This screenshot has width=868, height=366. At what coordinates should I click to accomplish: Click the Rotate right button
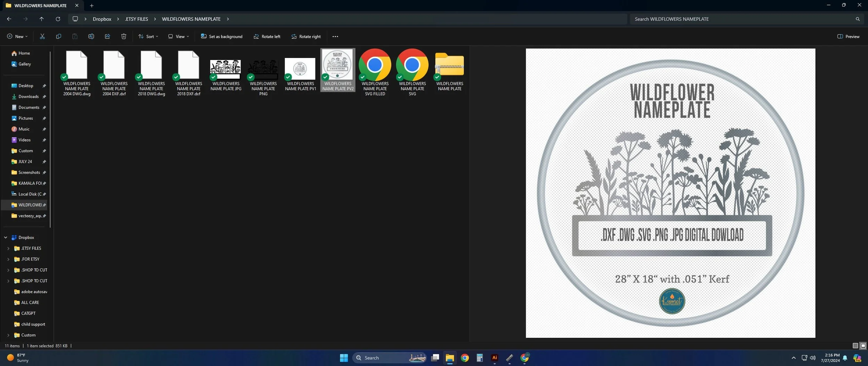306,36
